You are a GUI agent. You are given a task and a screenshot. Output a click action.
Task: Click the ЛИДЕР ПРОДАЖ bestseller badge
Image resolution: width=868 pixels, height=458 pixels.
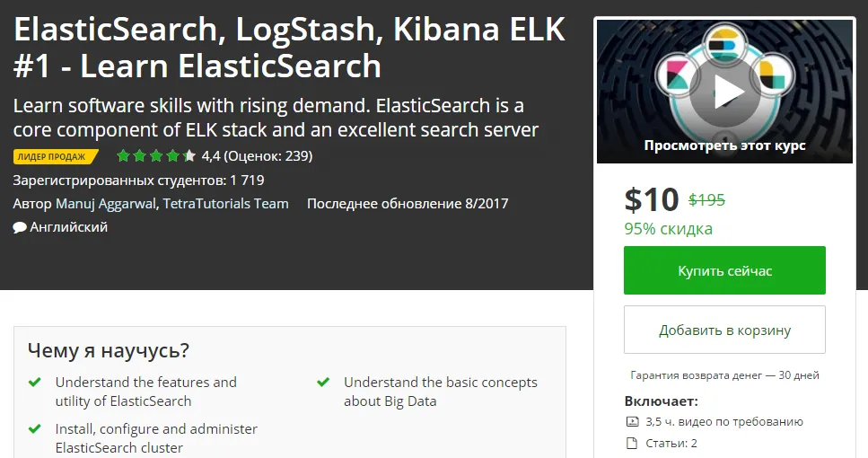click(x=54, y=156)
